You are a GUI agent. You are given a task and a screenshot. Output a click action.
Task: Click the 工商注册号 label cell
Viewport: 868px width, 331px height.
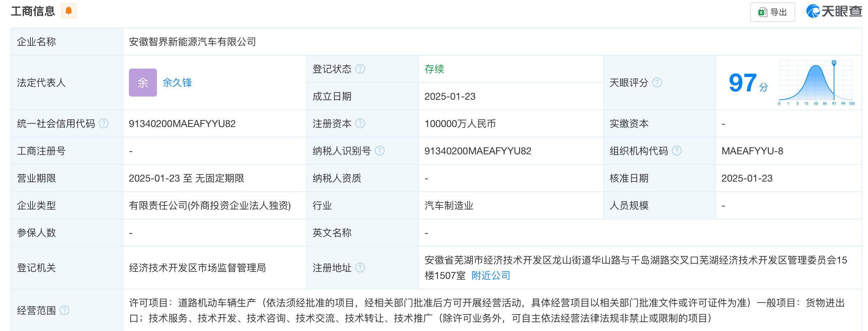(67, 151)
